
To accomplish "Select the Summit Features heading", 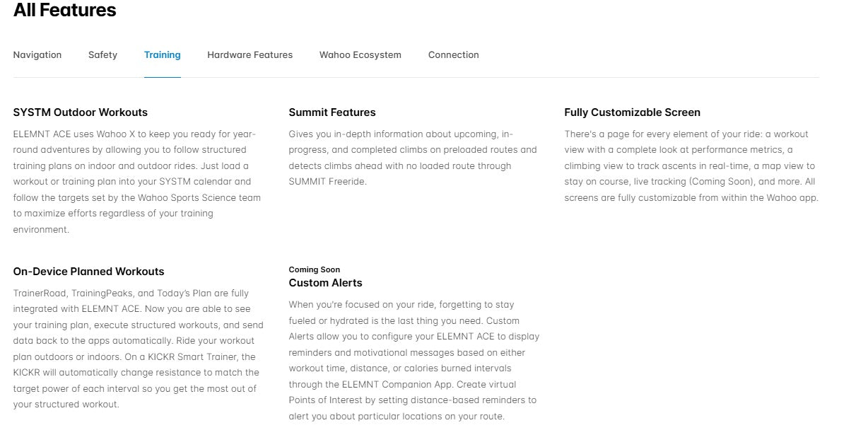I will [x=332, y=112].
